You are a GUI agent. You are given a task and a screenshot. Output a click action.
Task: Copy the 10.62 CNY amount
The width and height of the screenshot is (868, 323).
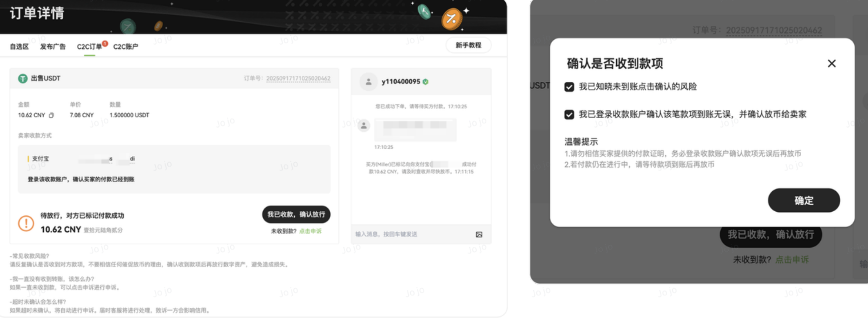51,115
